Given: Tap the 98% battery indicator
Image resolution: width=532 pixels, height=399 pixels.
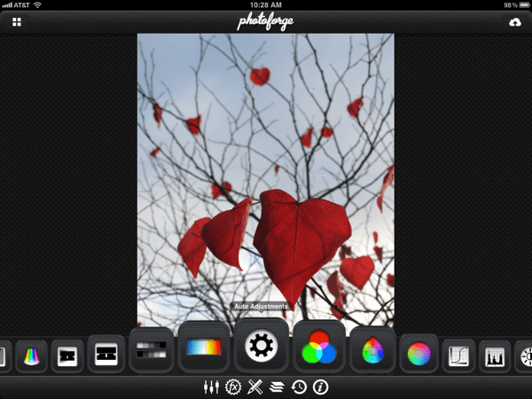Looking at the screenshot, I should click(516, 4).
